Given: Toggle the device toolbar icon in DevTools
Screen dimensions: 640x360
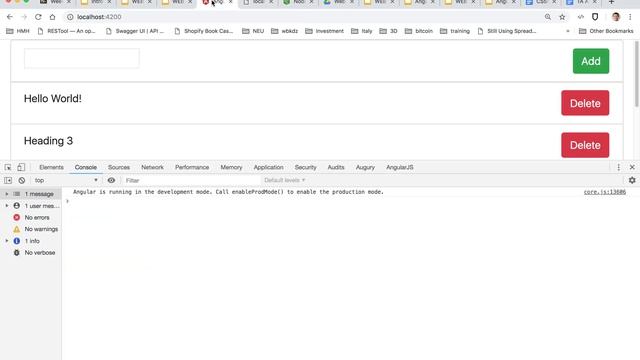Looking at the screenshot, I should click(x=21, y=167).
